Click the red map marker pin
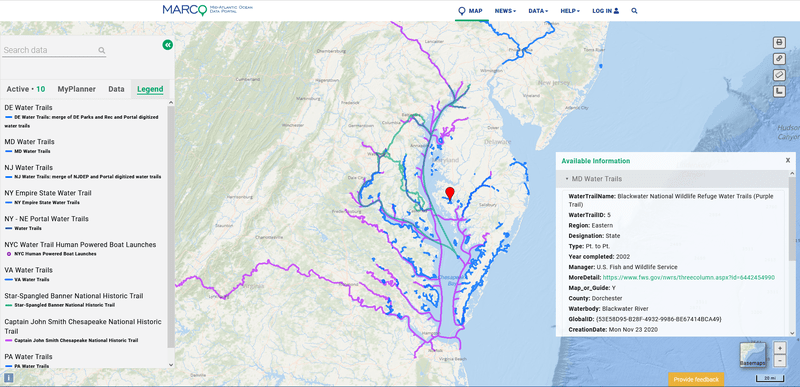Viewport: 800px width, 387px height. (449, 193)
